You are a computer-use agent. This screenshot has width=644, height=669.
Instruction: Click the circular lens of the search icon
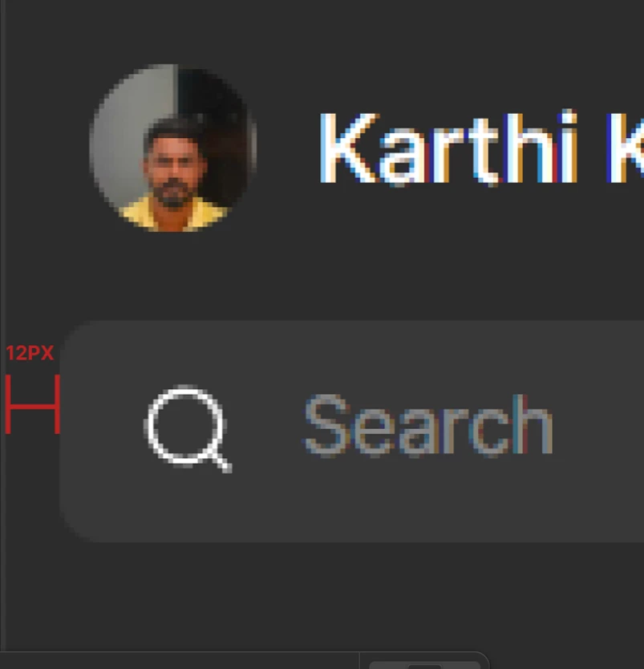(184, 424)
